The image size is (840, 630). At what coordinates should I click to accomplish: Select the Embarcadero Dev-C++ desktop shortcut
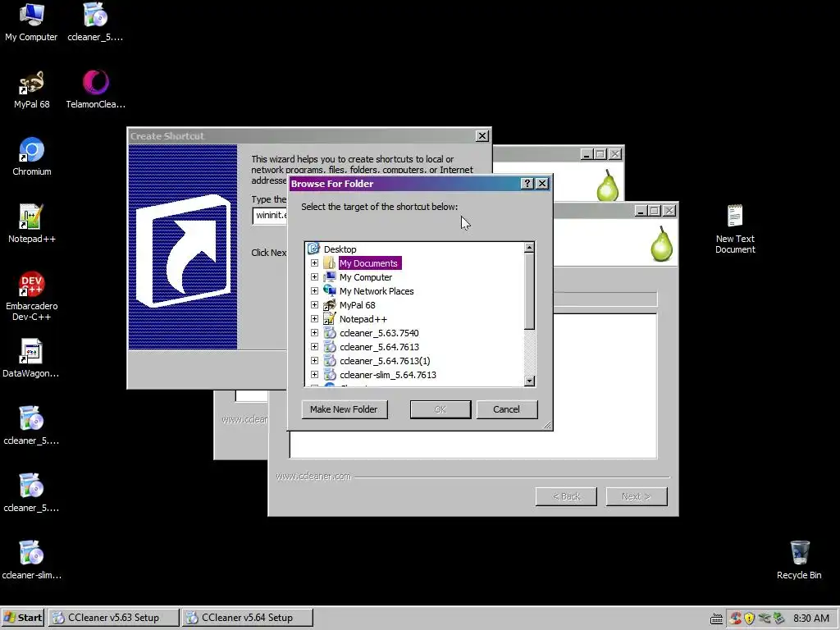click(x=32, y=297)
